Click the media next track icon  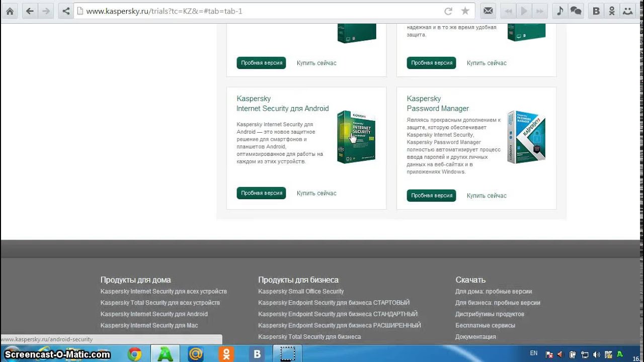point(540,11)
